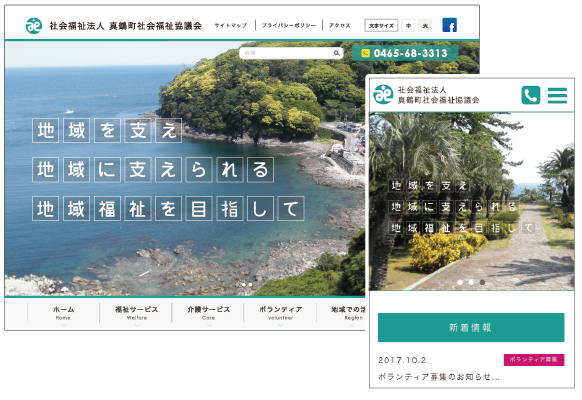The height and width of the screenshot is (400, 582).
Task: Click the yellow phone icon beside 0465-68-3313
Action: (365, 53)
